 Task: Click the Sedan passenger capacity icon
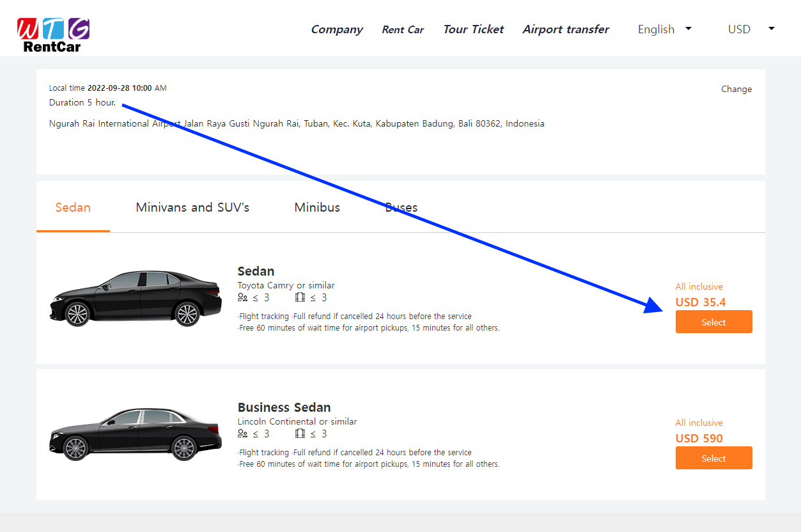tap(242, 297)
